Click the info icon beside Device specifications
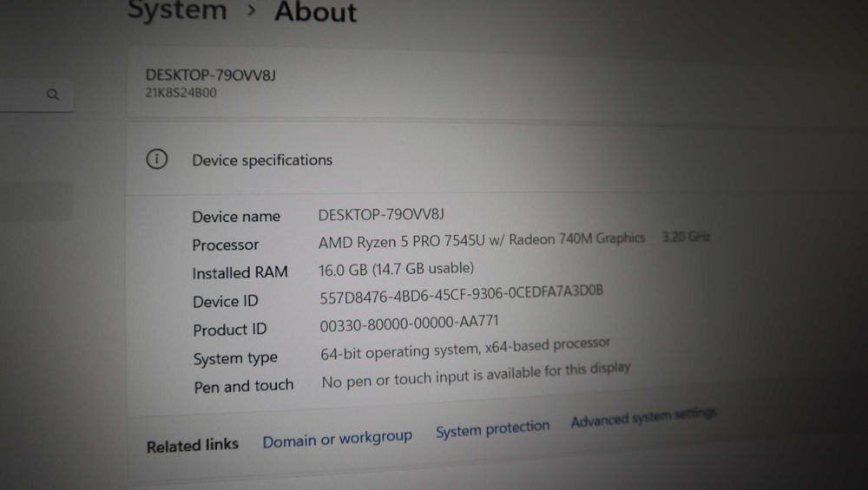868x490 pixels. [x=156, y=160]
